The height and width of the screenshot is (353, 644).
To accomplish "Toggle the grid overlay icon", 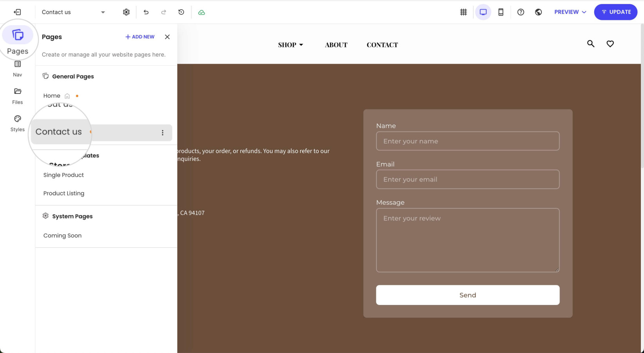I will [x=463, y=12].
